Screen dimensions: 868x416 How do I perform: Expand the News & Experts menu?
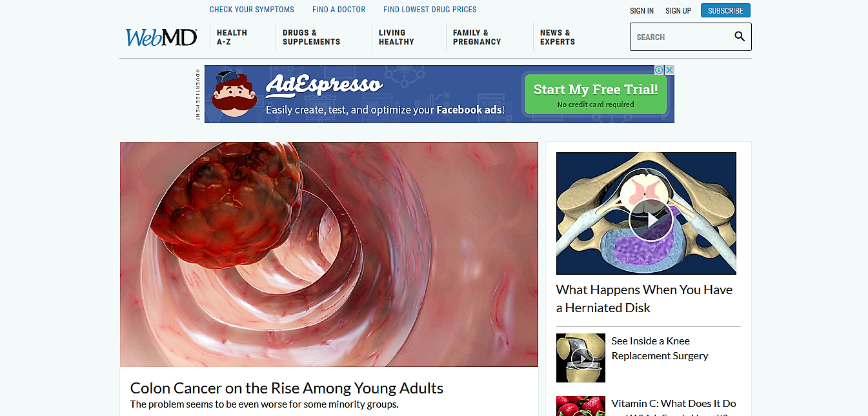[558, 37]
